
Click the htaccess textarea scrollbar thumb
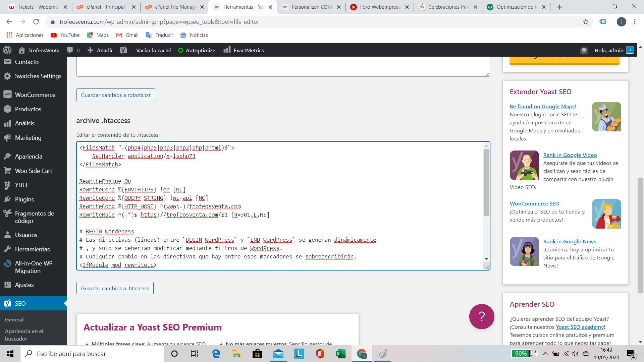pos(486,182)
